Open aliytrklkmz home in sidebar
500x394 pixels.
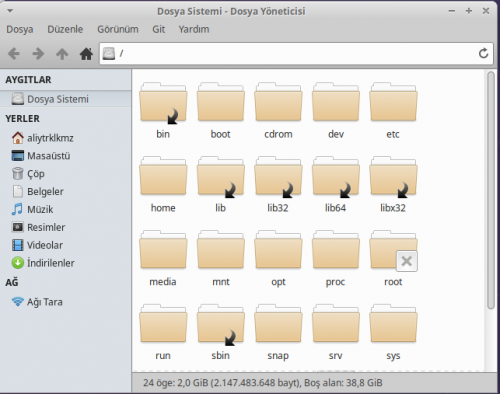point(66,138)
